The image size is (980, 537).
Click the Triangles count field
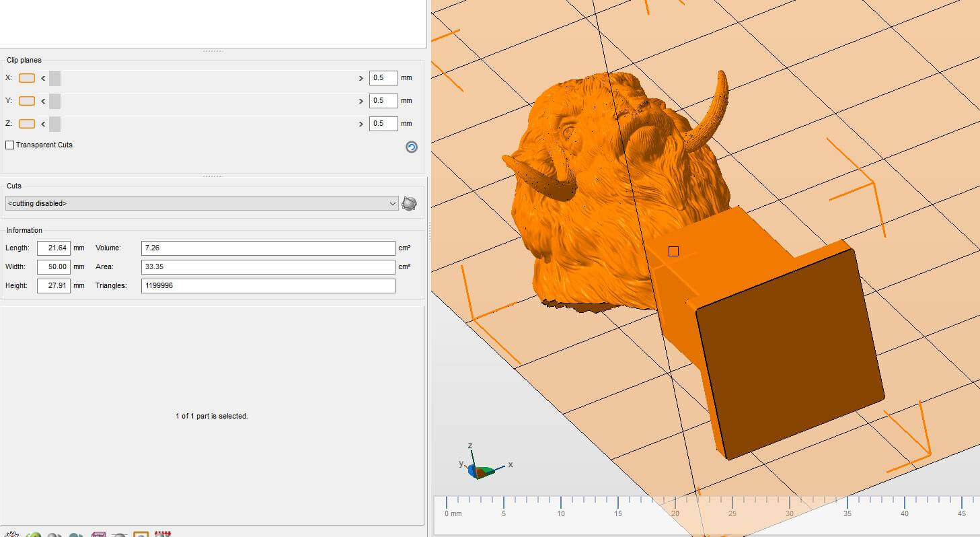pos(268,286)
